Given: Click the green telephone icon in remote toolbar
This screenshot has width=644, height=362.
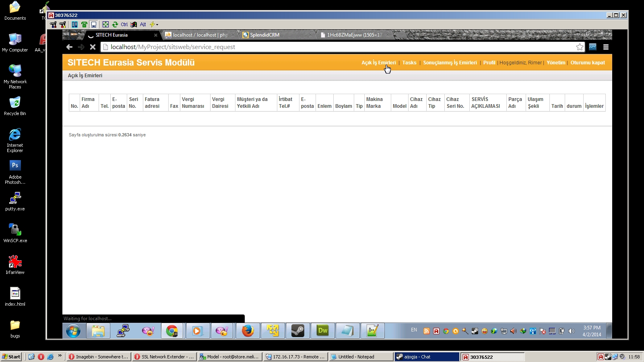Looking at the screenshot, I should (84, 25).
